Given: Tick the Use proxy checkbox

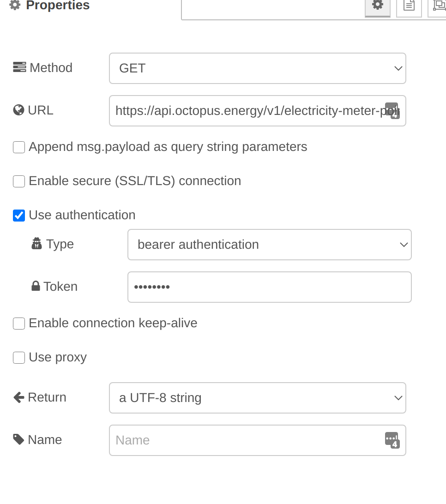Looking at the screenshot, I should (x=19, y=357).
